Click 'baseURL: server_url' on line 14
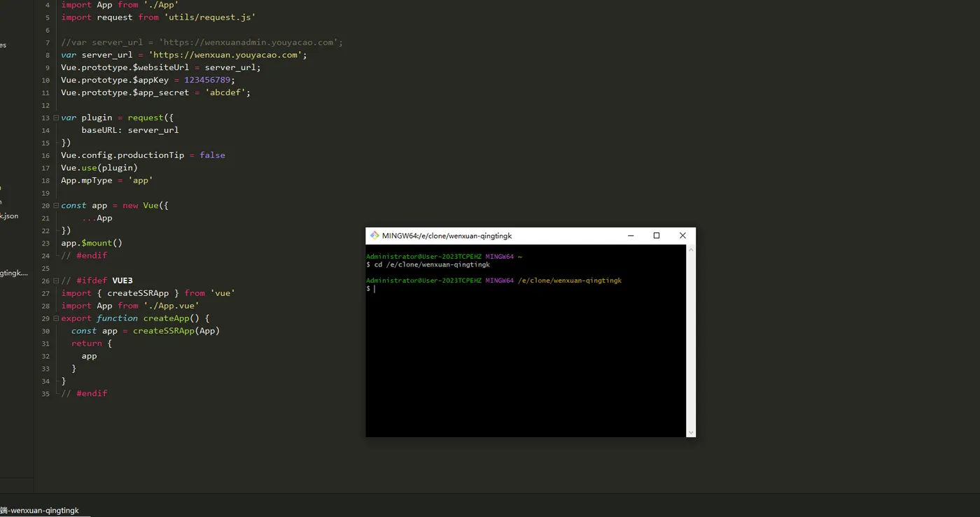The image size is (980, 517). tap(130, 130)
